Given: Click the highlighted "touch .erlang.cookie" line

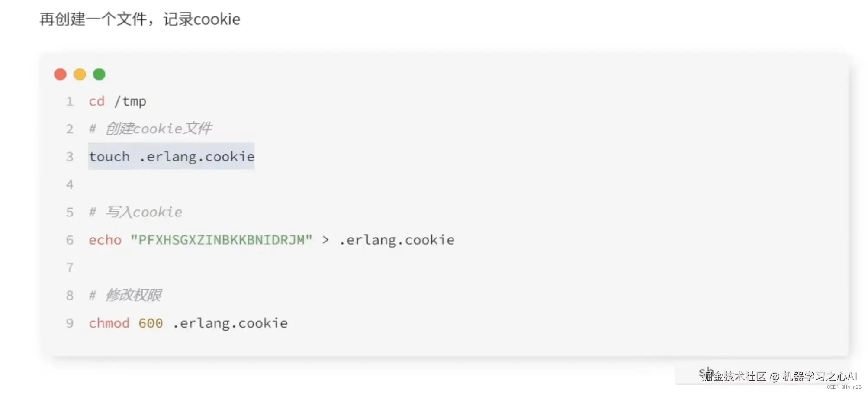Looking at the screenshot, I should click(171, 156).
